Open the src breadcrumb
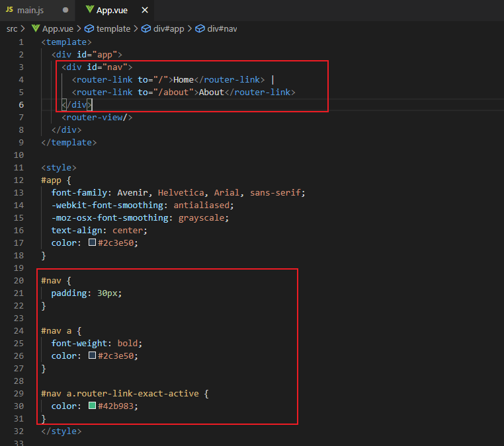504x446 pixels. click(x=12, y=29)
